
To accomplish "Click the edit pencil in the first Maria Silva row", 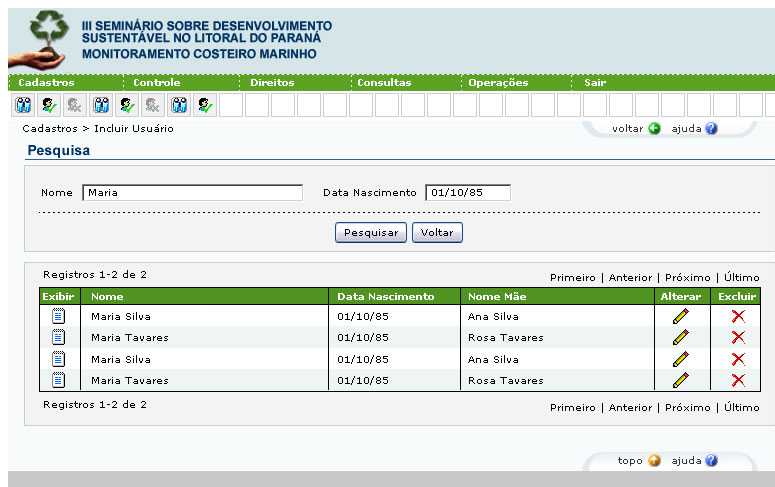I will (681, 316).
